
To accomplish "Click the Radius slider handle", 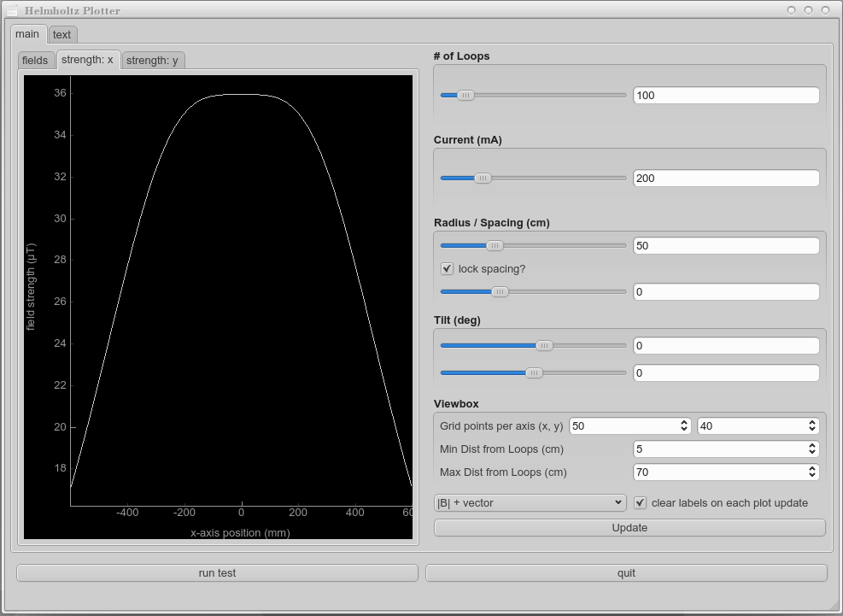I will coord(495,246).
